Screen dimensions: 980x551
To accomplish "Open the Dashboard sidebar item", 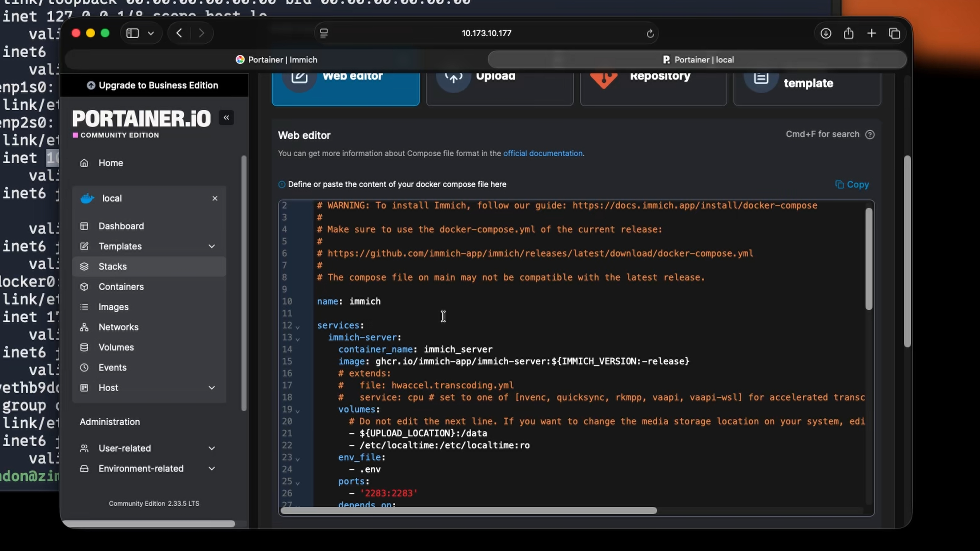I will coord(121,226).
